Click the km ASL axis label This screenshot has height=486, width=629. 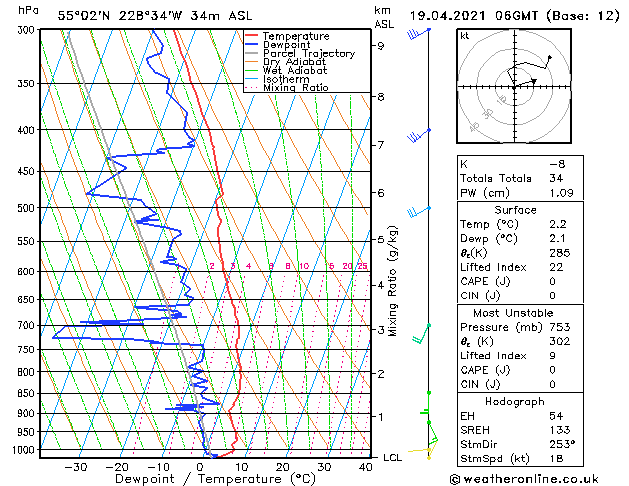(384, 17)
